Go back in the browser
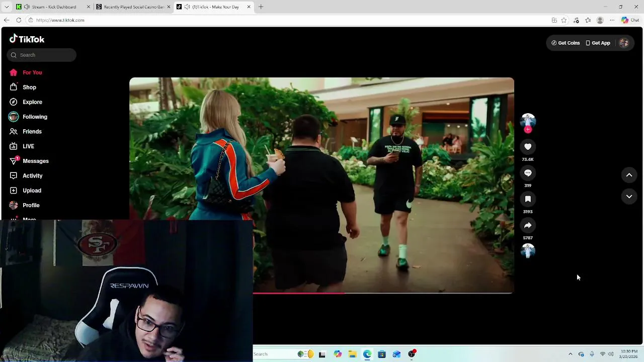 (7, 20)
